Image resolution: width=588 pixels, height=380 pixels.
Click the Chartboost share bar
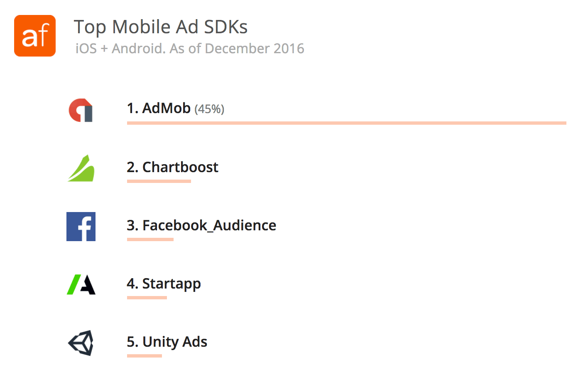(x=159, y=181)
